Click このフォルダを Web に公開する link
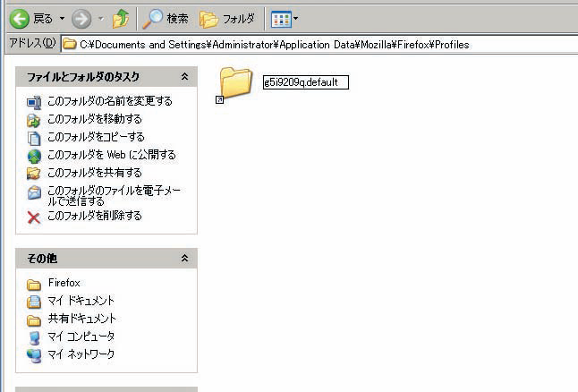 112,155
